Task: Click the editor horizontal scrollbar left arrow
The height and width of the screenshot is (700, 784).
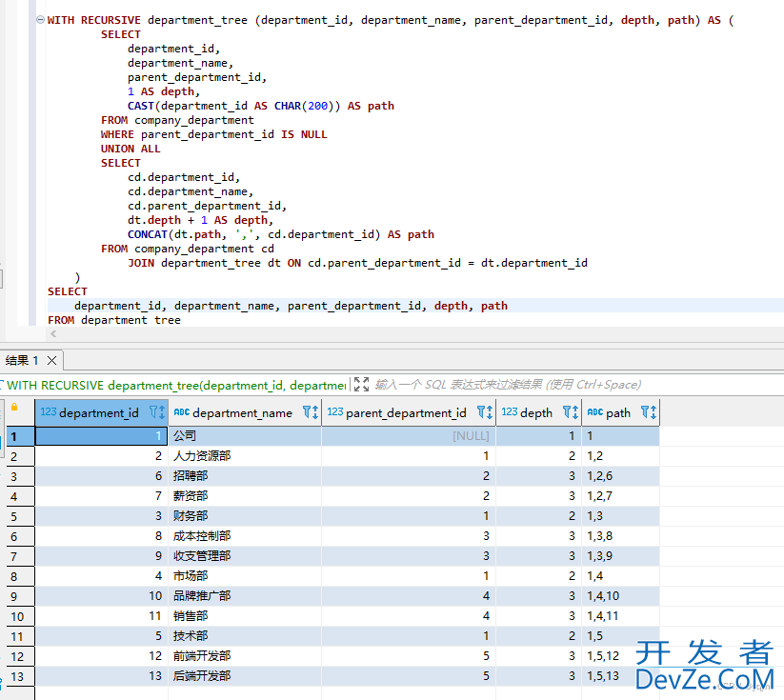Action: (x=53, y=333)
